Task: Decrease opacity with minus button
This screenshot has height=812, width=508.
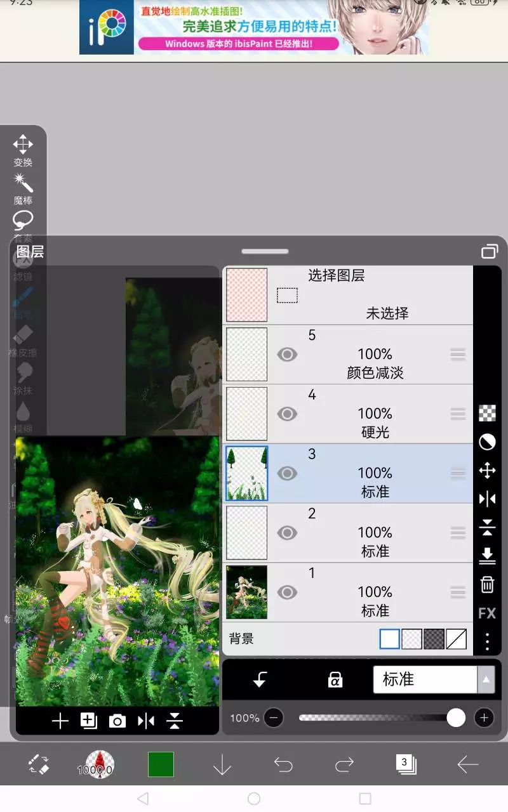Action: [x=274, y=718]
